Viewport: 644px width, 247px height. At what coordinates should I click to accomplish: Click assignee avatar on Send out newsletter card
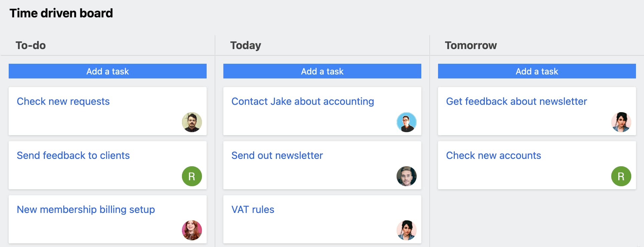coord(407,176)
